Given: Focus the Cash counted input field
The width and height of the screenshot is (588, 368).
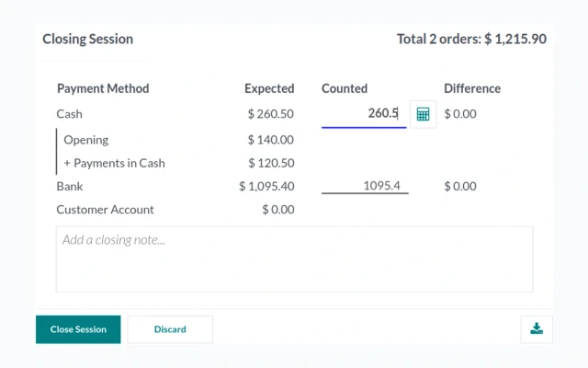Looking at the screenshot, I should point(364,114).
